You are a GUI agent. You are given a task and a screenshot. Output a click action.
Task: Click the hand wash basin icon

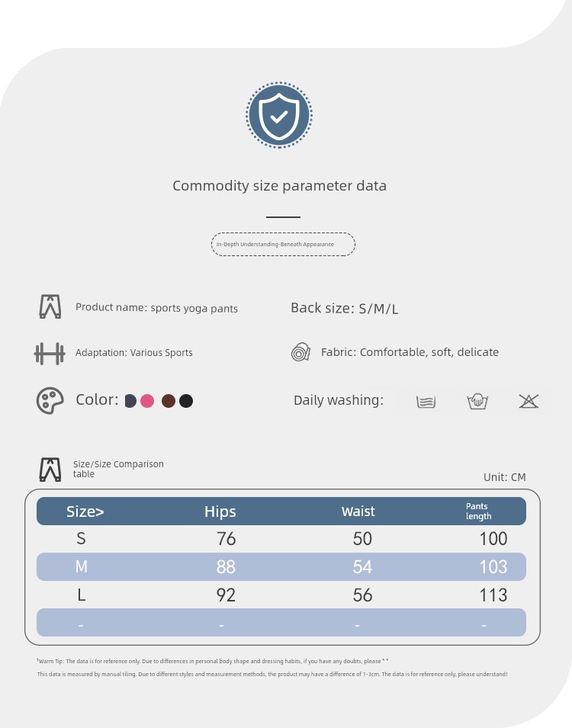coord(477,401)
